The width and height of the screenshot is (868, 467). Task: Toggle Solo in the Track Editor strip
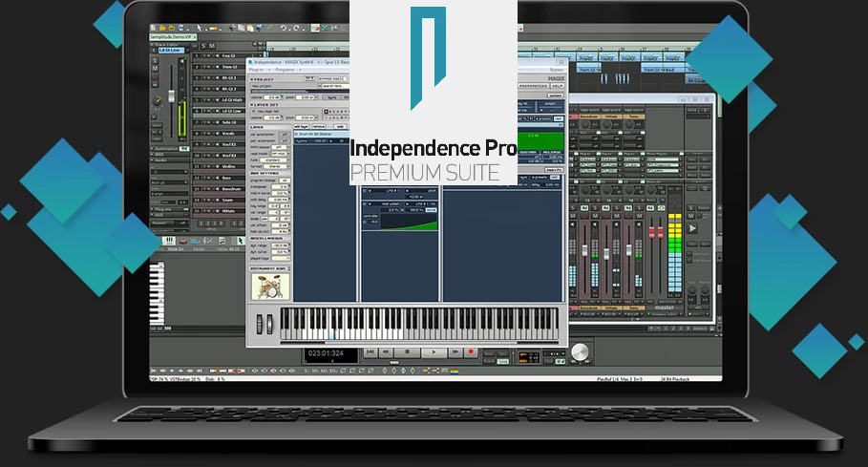155,60
